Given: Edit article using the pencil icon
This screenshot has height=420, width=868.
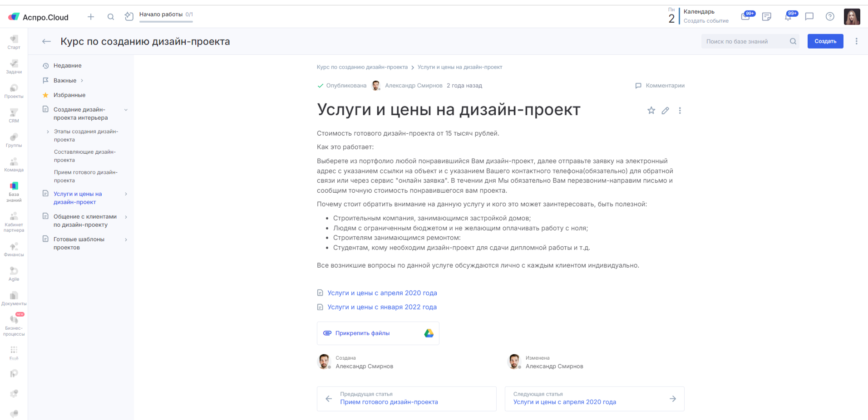Looking at the screenshot, I should click(x=665, y=110).
